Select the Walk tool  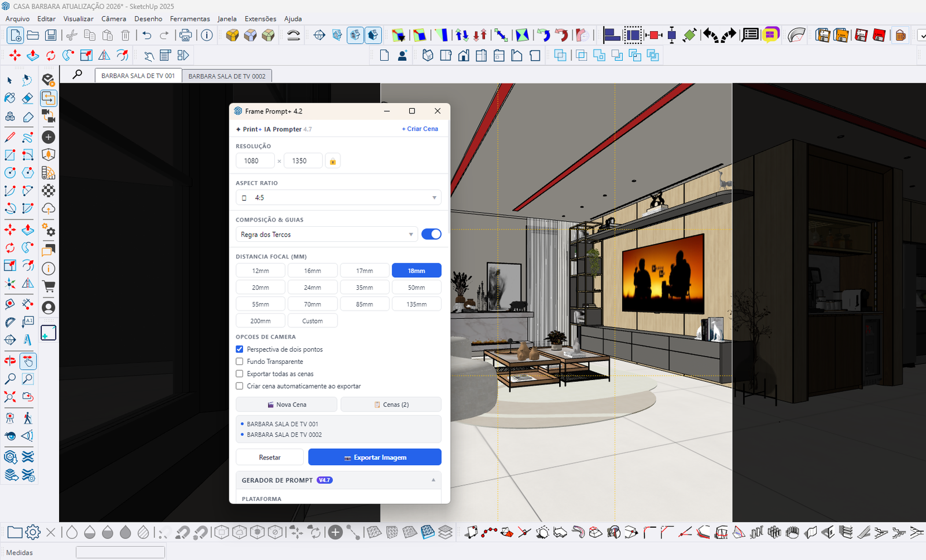[x=27, y=418]
